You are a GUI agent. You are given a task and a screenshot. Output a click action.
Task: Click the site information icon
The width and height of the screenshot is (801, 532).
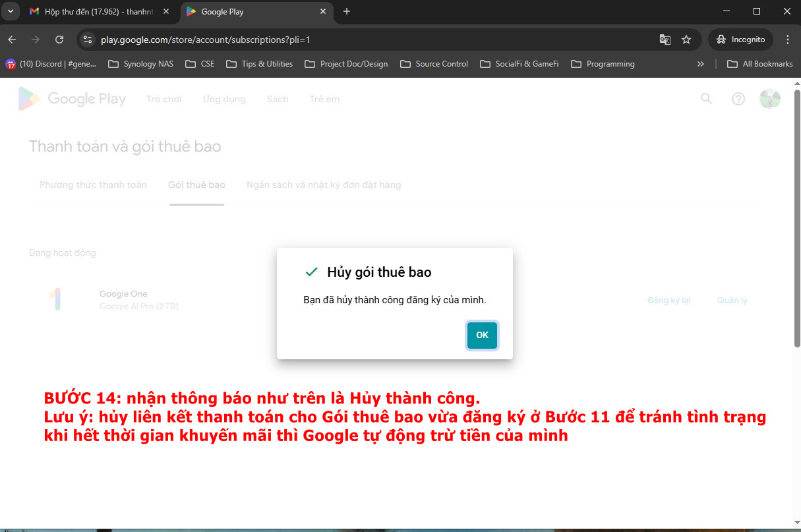pyautogui.click(x=88, y=40)
